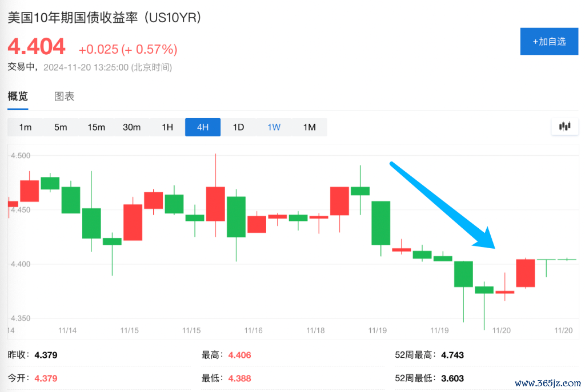This screenshot has width=585, height=392.
Task: Click the 52周最高 value 4.743
Action: 452,355
